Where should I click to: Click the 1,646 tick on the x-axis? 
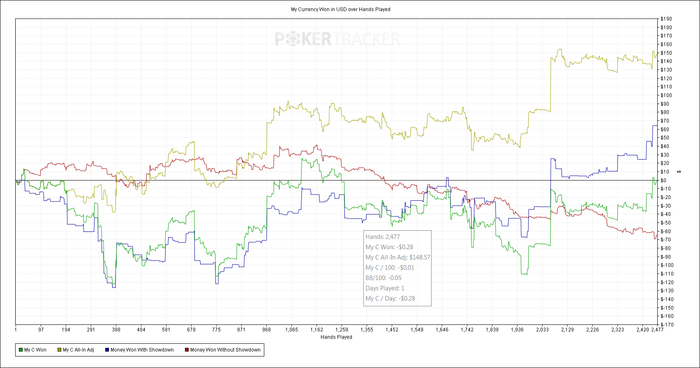[x=442, y=330]
